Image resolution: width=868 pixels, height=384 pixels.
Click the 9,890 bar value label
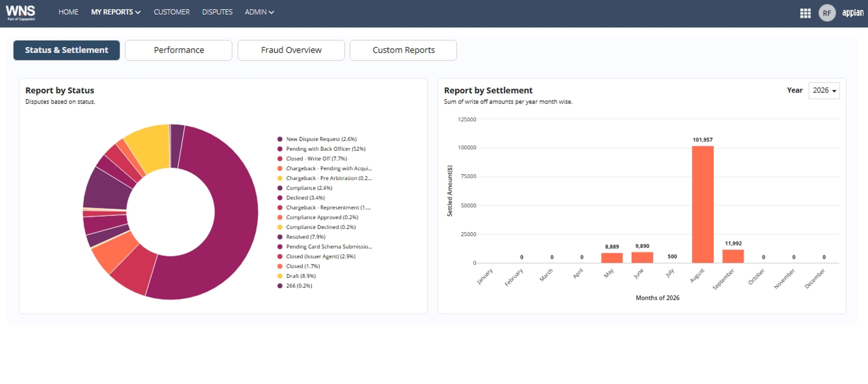(x=642, y=246)
